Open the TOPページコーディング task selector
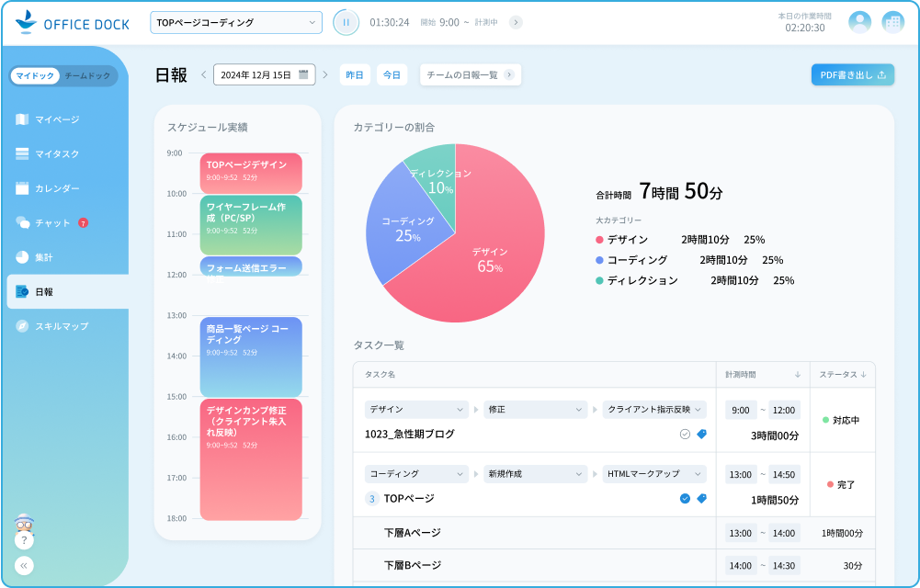The height and width of the screenshot is (588, 920). [x=233, y=21]
